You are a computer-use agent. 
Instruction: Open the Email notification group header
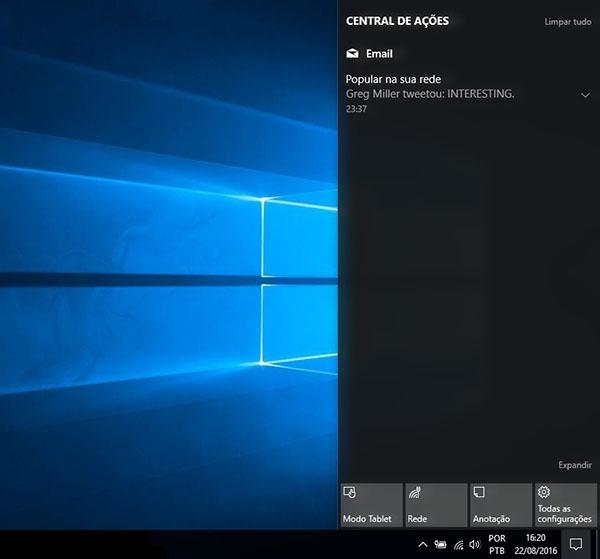[369, 54]
